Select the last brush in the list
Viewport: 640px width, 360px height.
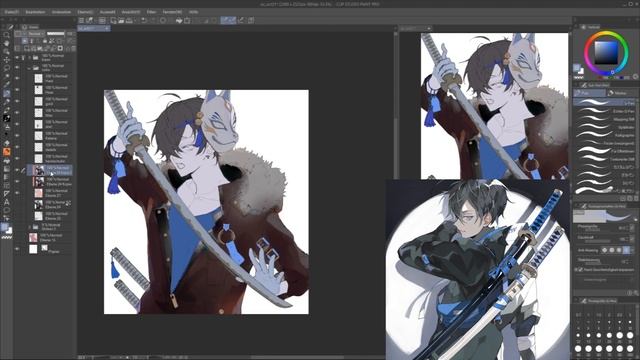click(x=604, y=191)
